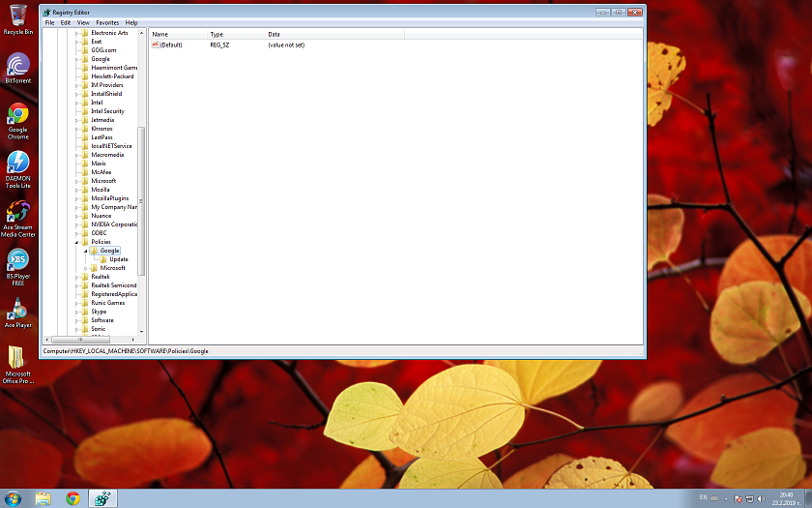This screenshot has width=812, height=508.
Task: Select the Update registry subkey
Action: coord(118,259)
